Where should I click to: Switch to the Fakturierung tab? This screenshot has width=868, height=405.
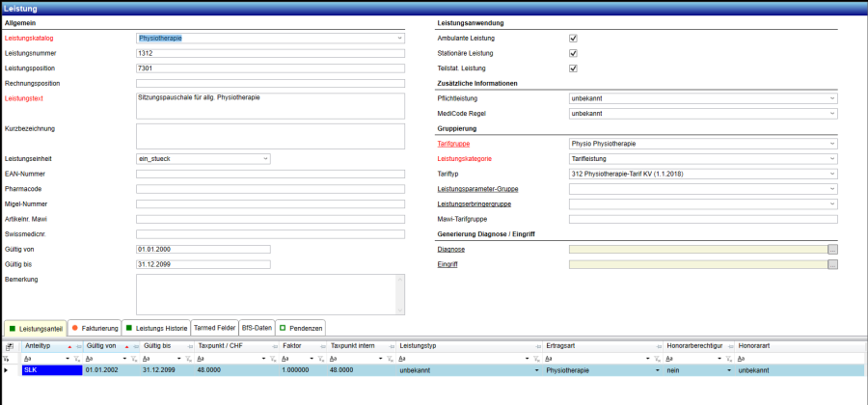pos(94,327)
